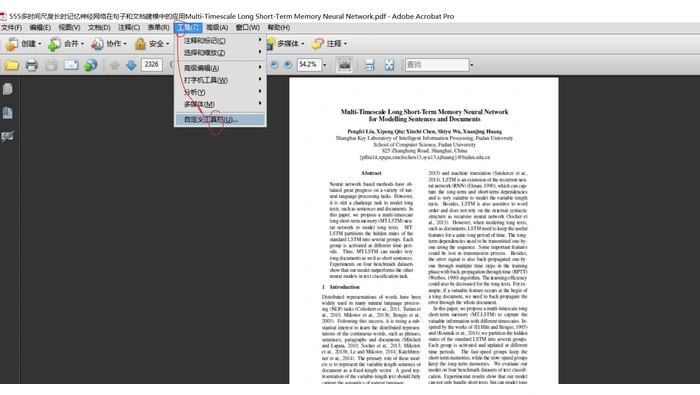Click the 多媒体 toolbar button
This screenshot has width=700, height=395.
pyautogui.click(x=285, y=44)
